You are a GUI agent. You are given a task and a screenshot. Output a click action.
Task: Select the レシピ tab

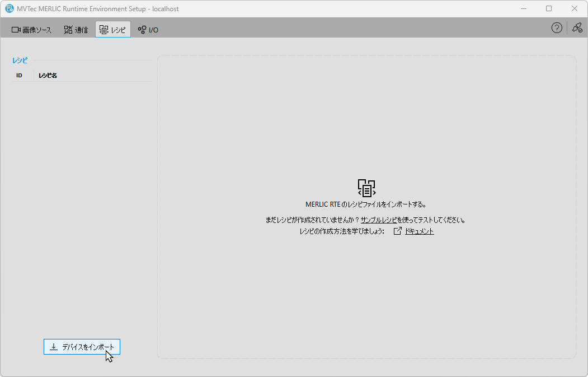(x=112, y=30)
